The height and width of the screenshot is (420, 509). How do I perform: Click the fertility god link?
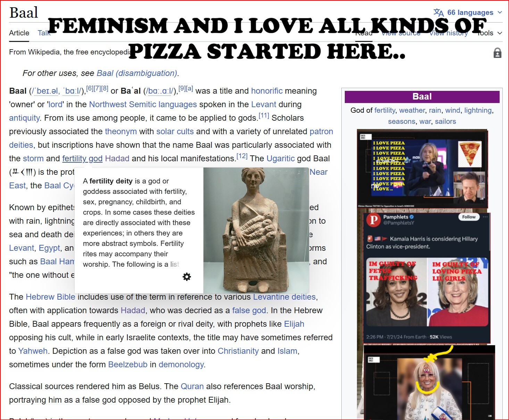pos(82,158)
